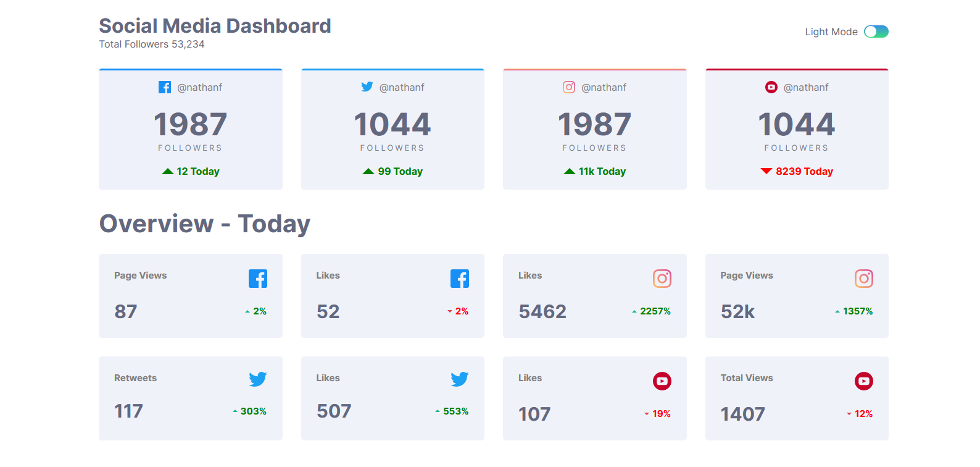The height and width of the screenshot is (467, 980).
Task: Click the red down arrow beside 8239 Today
Action: coord(765,171)
